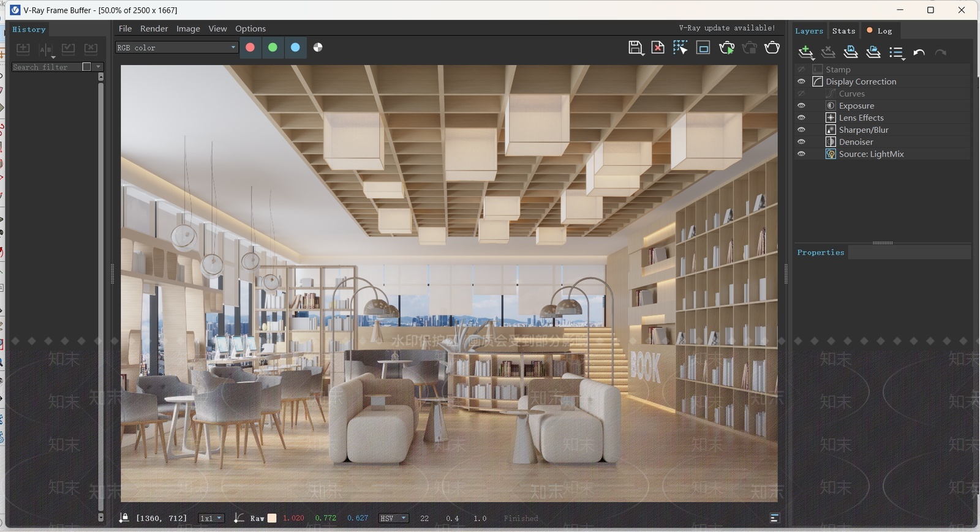Open the File menu
The width and height of the screenshot is (980, 532).
point(125,29)
